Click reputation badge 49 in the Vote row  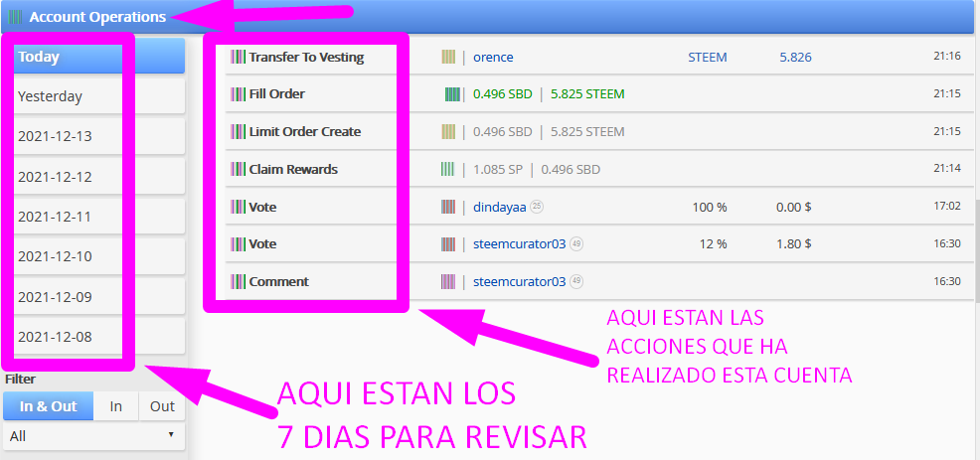pyautogui.click(x=576, y=244)
